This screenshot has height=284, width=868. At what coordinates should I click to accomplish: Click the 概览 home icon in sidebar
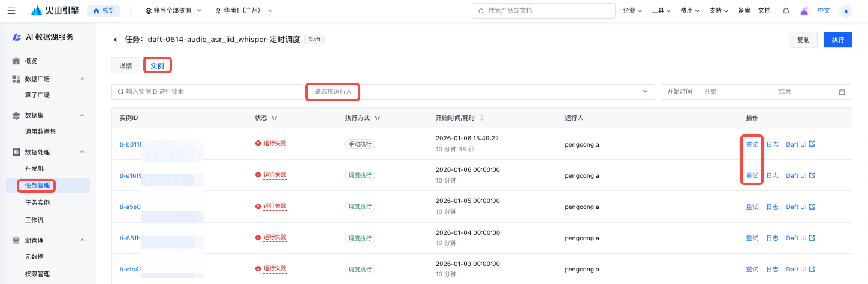click(x=16, y=61)
